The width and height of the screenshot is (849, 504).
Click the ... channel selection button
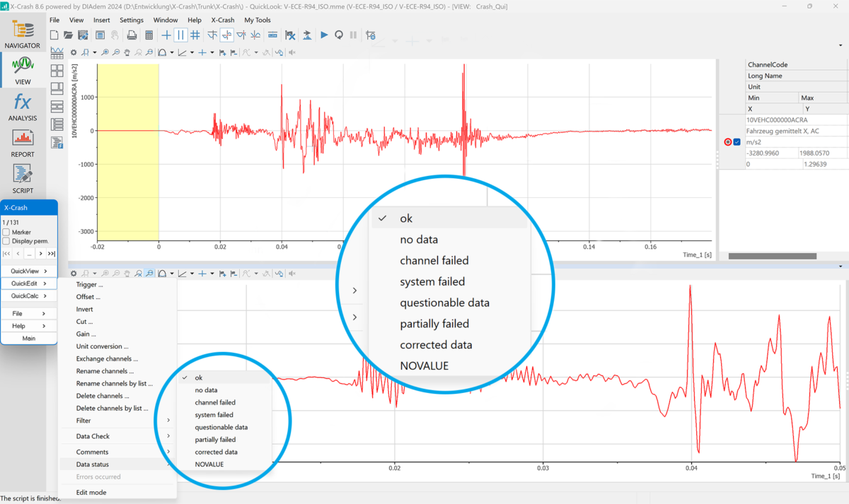tap(29, 253)
